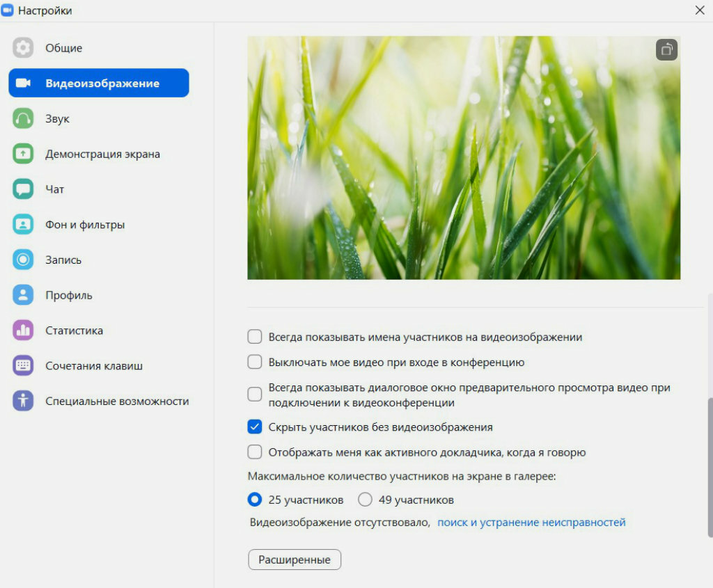Select the 49 участников radio option
Viewport: 713px width, 588px height.
click(x=366, y=500)
